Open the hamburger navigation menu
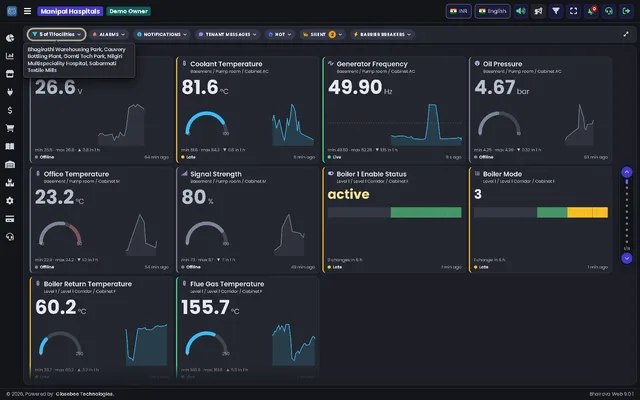The height and width of the screenshot is (400, 640). 27,11
